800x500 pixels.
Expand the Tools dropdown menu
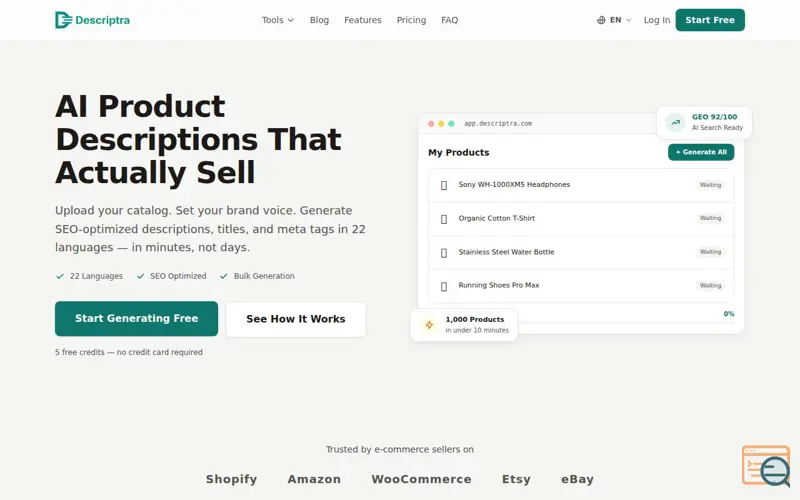278,20
